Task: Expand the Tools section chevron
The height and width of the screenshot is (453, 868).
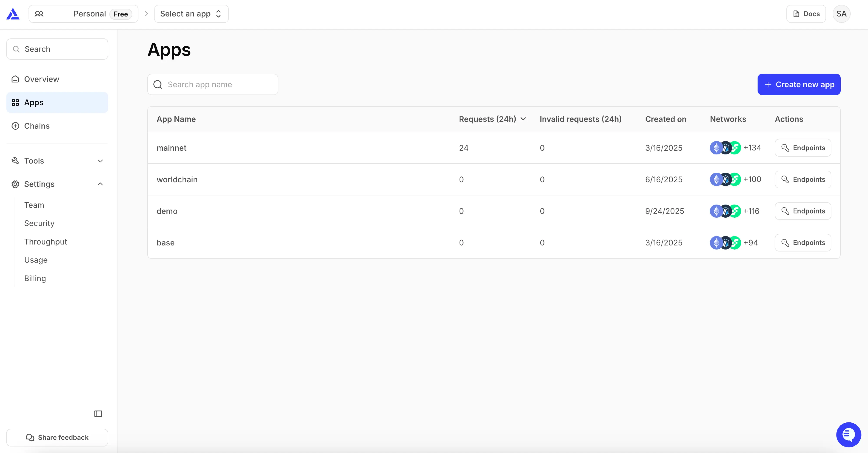Action: [x=100, y=161]
